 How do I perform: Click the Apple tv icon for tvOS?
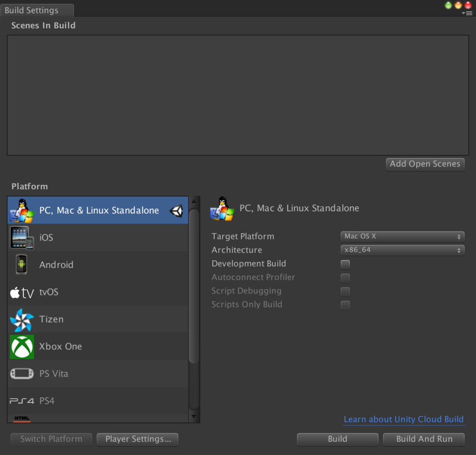point(22,293)
